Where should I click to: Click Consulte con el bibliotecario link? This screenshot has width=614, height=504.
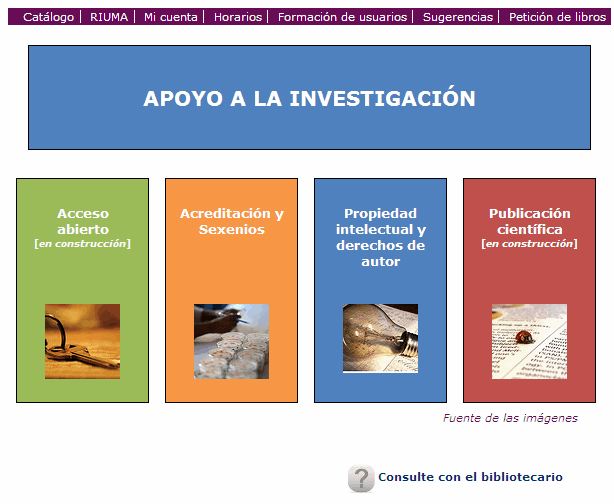pos(470,478)
